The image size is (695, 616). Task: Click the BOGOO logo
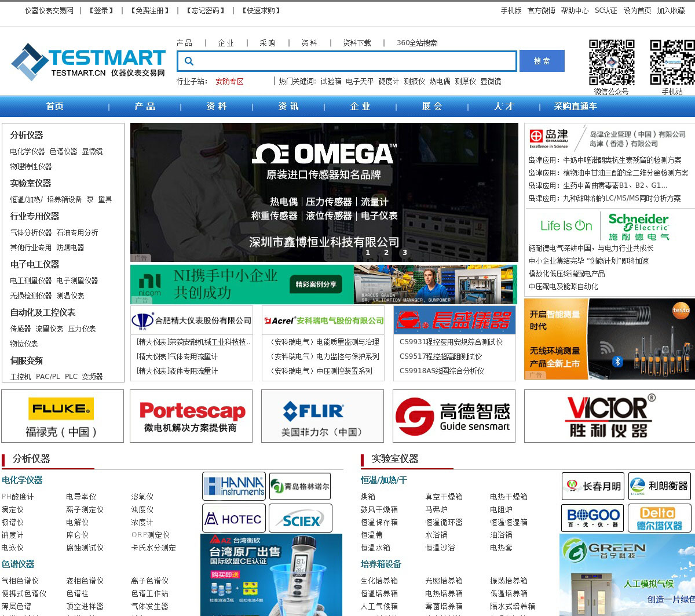coord(593,518)
